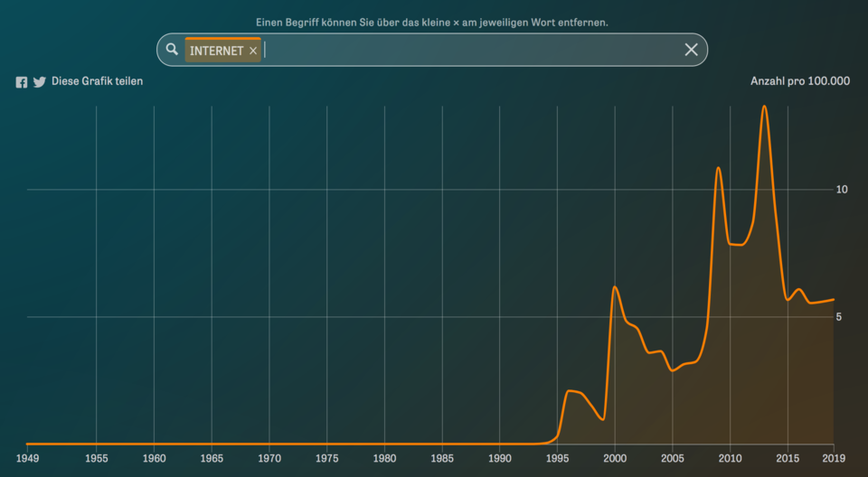Click the Facebook share icon

pos(22,82)
